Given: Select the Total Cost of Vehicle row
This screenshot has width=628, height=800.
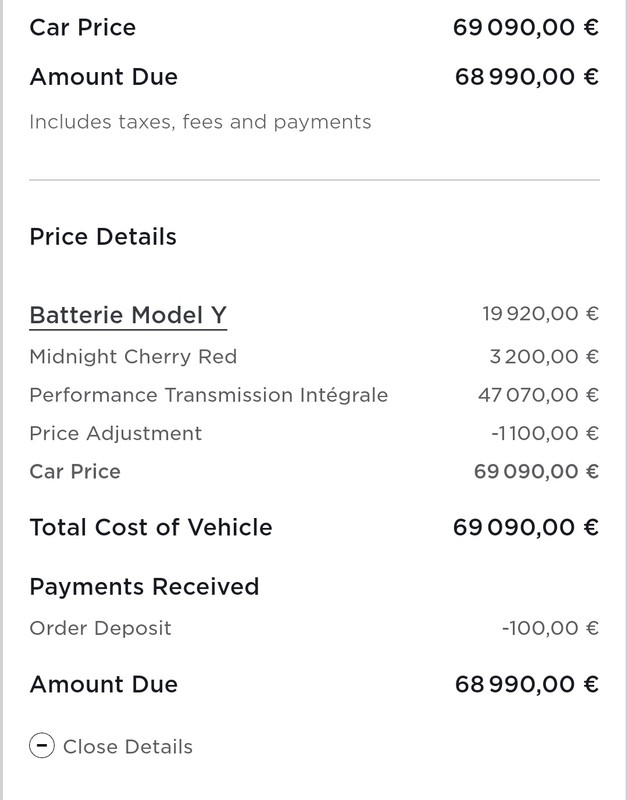Looking at the screenshot, I should (x=314, y=527).
